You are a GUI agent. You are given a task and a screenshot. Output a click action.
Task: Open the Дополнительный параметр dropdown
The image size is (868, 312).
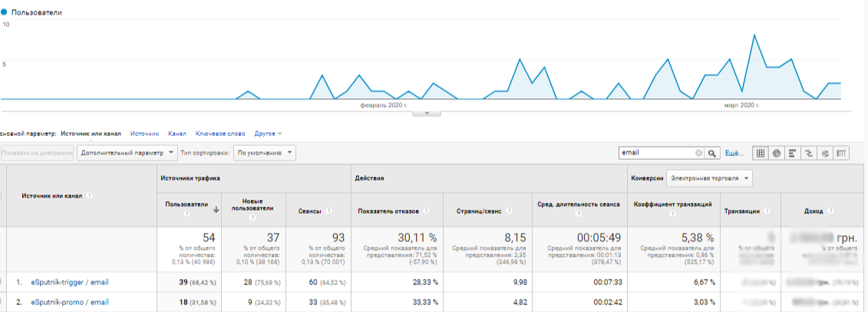coord(127,153)
